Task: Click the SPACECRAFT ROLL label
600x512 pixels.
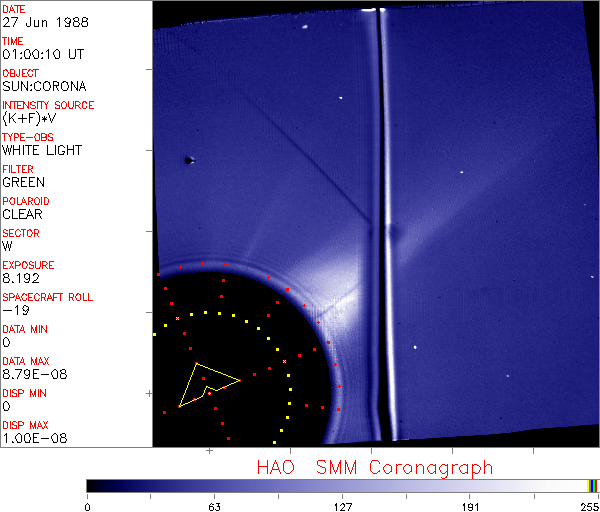Action: tap(48, 297)
